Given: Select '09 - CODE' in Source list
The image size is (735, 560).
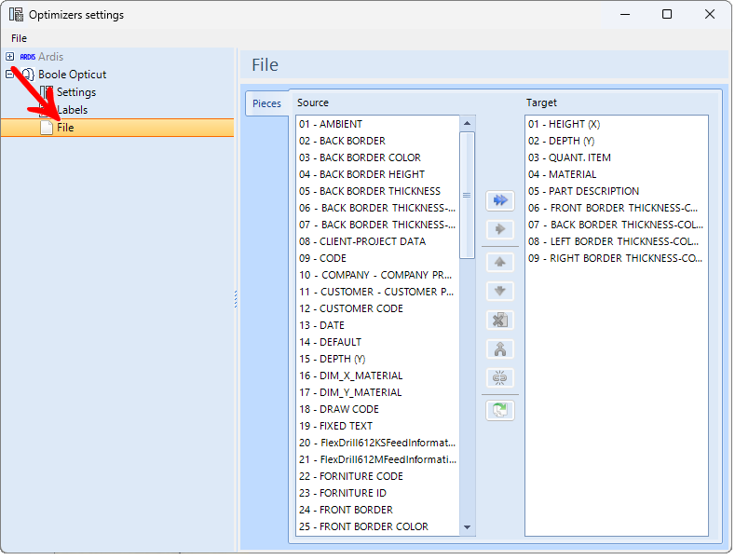Looking at the screenshot, I should tap(378, 258).
